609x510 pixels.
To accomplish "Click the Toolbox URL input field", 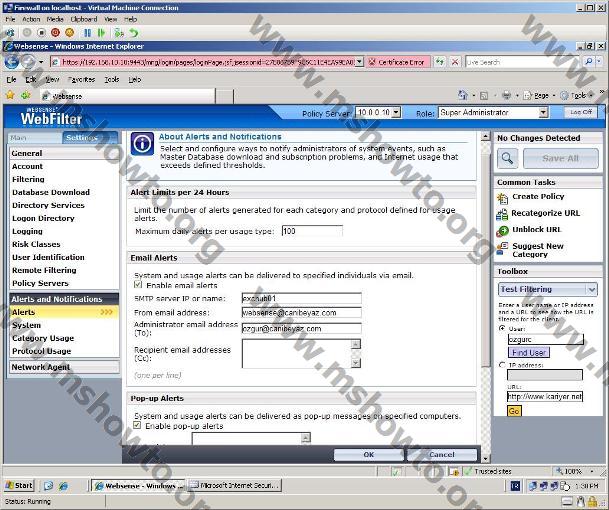I will coord(545,396).
